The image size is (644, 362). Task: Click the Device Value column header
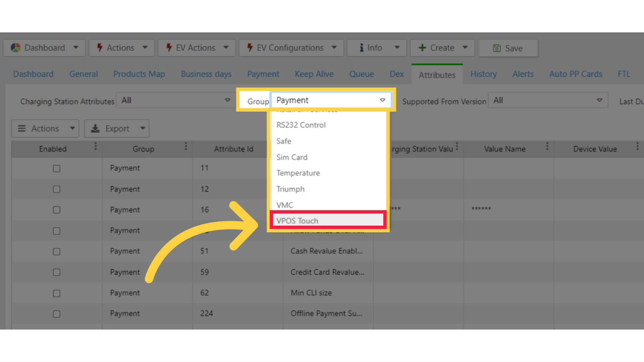pyautogui.click(x=595, y=149)
